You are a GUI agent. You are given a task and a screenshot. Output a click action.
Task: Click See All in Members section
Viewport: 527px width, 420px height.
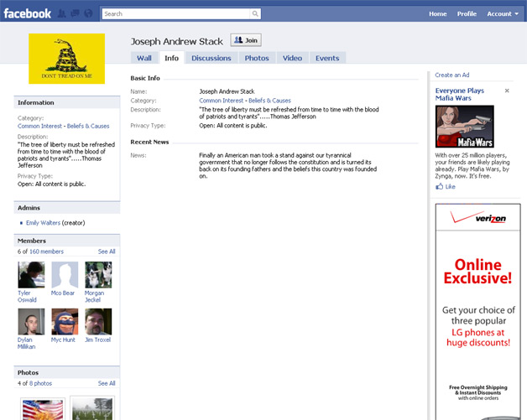(x=107, y=251)
